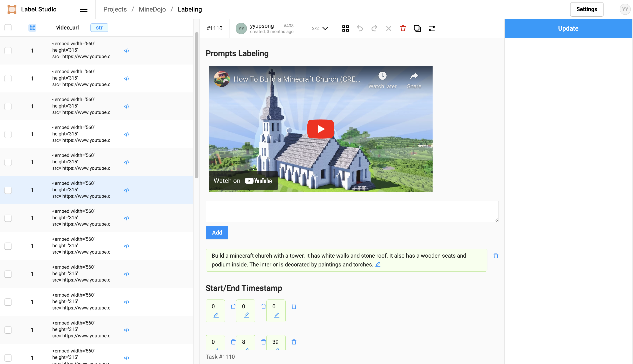Viewport: 633px width, 364px height.
Task: Tick the select-all checkbox in table header
Action: coord(8,27)
